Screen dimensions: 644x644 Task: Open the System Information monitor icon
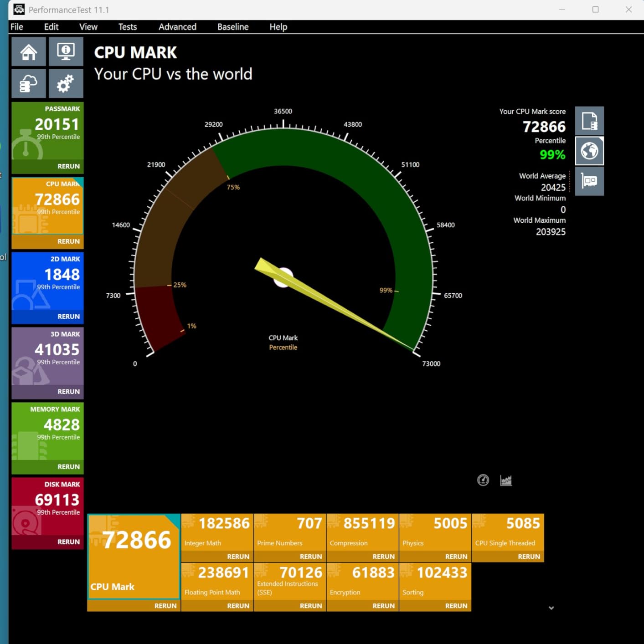(66, 52)
